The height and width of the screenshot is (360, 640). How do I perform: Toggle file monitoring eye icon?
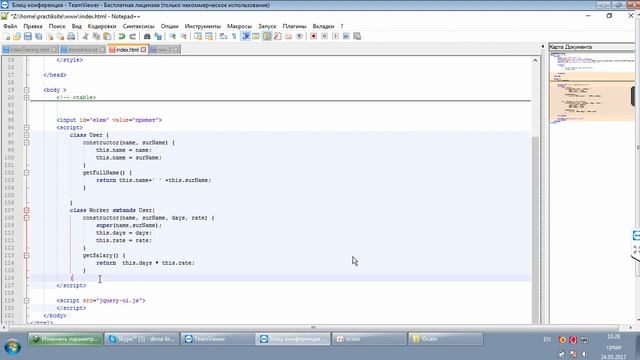299,36
